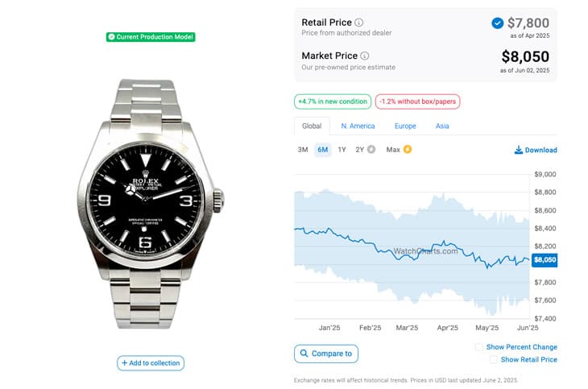588x389 pixels.
Task: Click the blue verified checkmark badge
Action: pos(497,23)
